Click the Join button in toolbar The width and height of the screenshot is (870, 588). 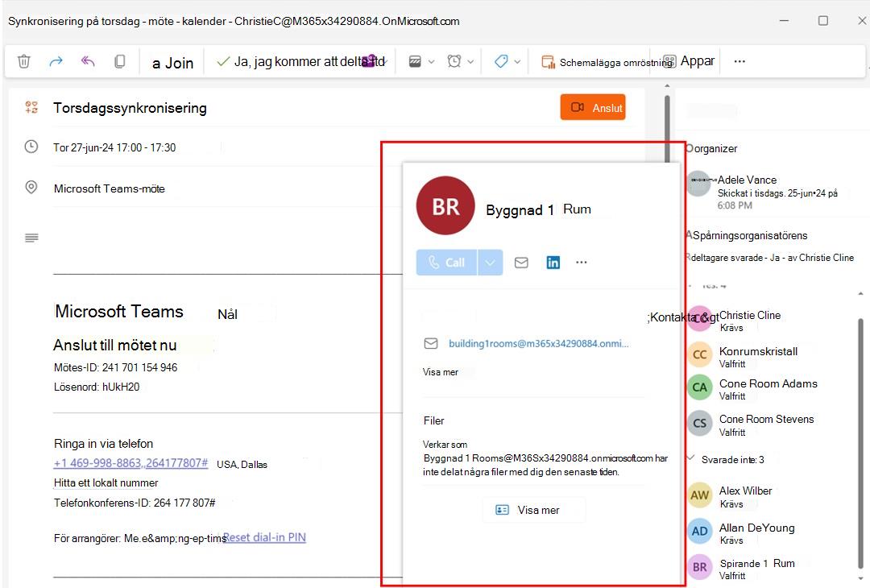(172, 64)
